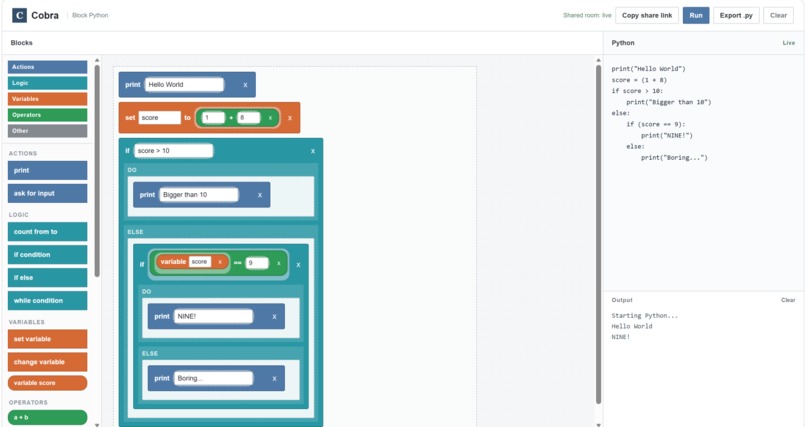Pick the set variable block
This screenshot has height=427, width=806.
pos(47,339)
